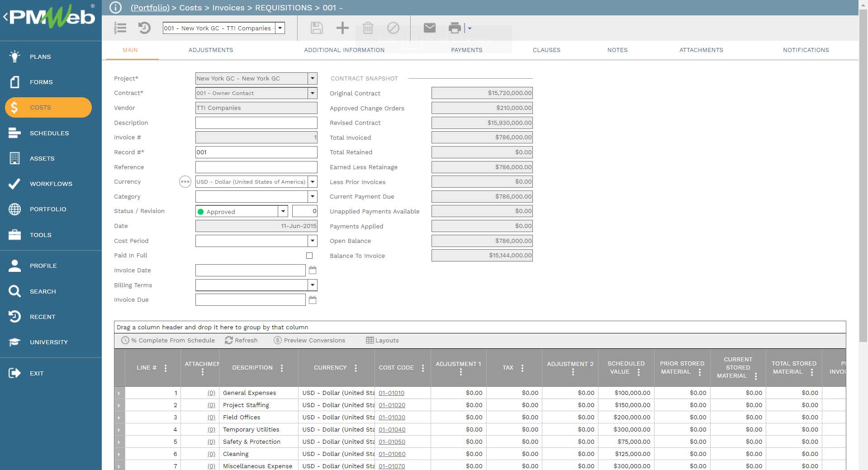The image size is (868, 470).
Task: Click the currency ellipsis button
Action: [x=185, y=182]
